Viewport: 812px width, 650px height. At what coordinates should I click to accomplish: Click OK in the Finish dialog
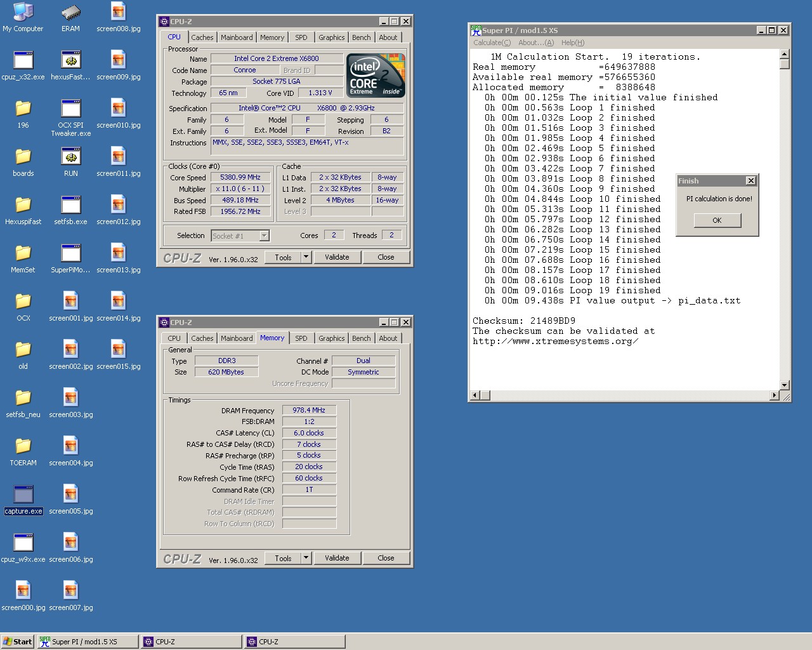[x=717, y=220]
